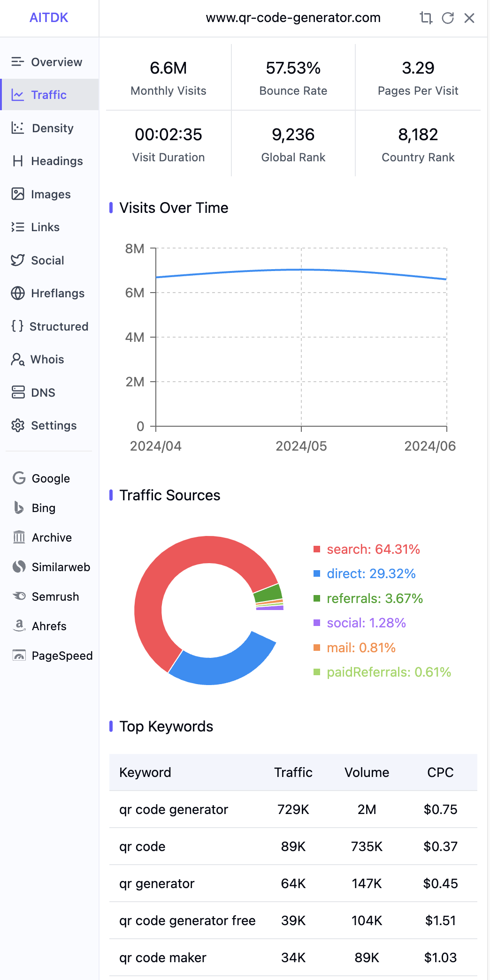Click the qr code generator keyword row
This screenshot has width=490, height=980.
293,809
